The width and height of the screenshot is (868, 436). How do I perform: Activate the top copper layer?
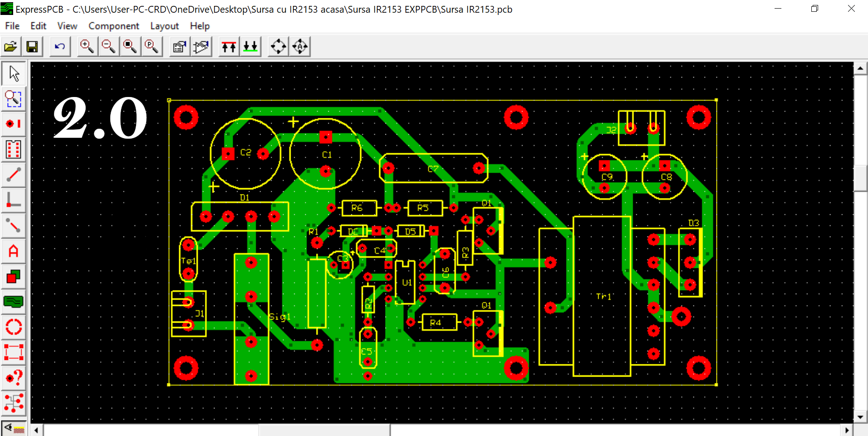point(229,46)
